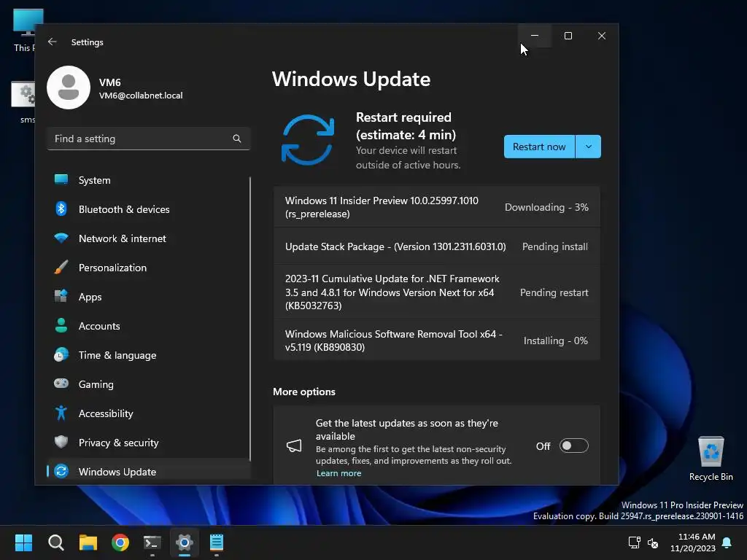This screenshot has height=560, width=747.
Task: Click the Settings gear in taskbar
Action: pos(185,542)
